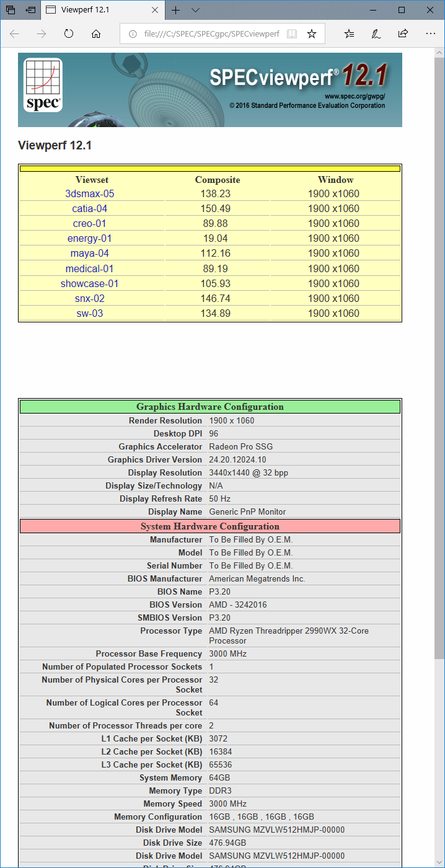Click memory type DDR3 value
This screenshot has height=868, width=445.
click(220, 790)
